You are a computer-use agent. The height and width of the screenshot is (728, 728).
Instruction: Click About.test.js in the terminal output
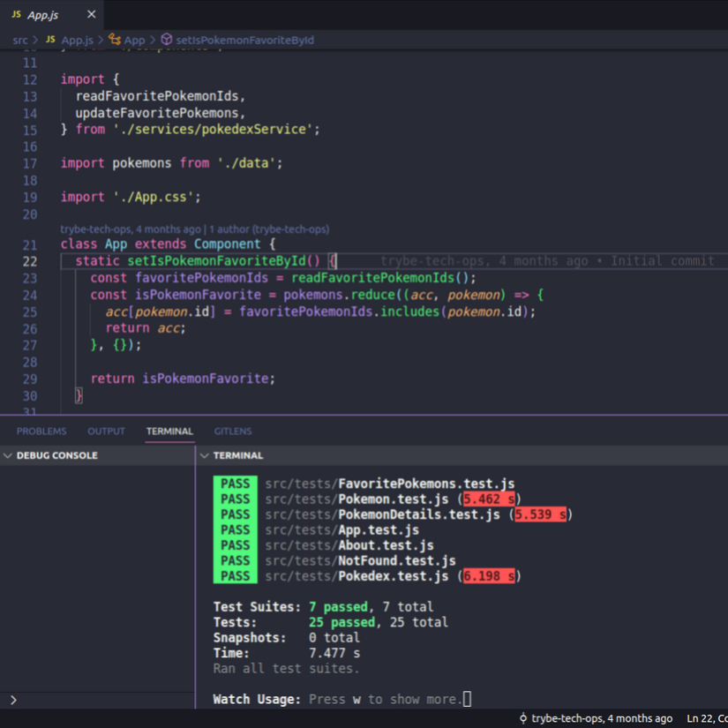[x=386, y=545]
